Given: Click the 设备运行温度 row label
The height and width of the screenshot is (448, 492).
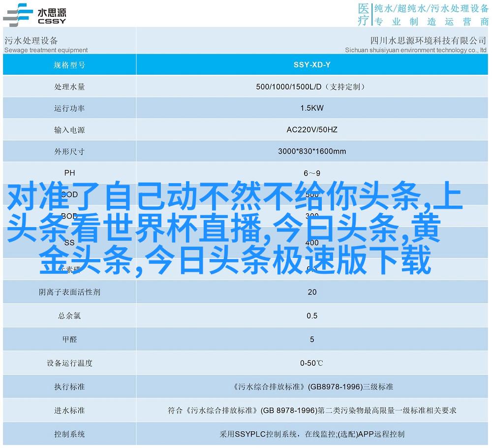Looking at the screenshot, I should (69, 363).
